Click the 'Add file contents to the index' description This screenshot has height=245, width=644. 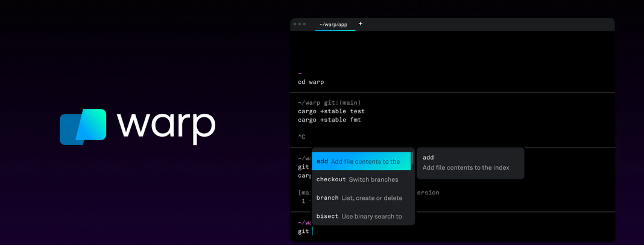pyautogui.click(x=466, y=167)
